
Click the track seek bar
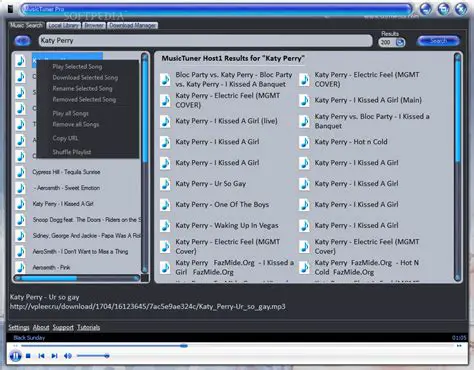coord(237,346)
